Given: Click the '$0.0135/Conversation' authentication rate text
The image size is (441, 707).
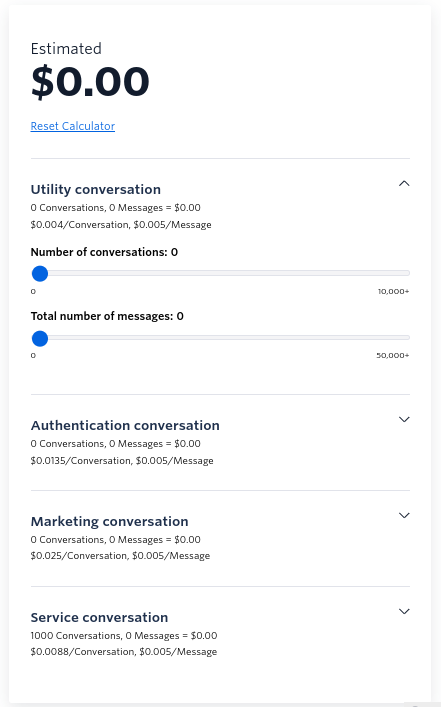Looking at the screenshot, I should pyautogui.click(x=81, y=461).
